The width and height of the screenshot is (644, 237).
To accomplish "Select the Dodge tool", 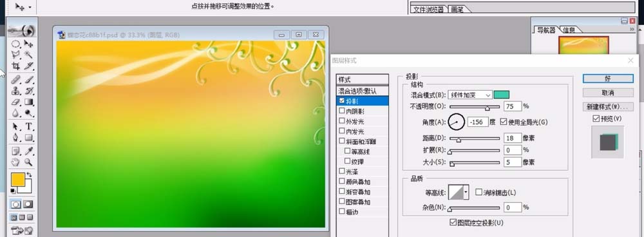I will coord(28,113).
